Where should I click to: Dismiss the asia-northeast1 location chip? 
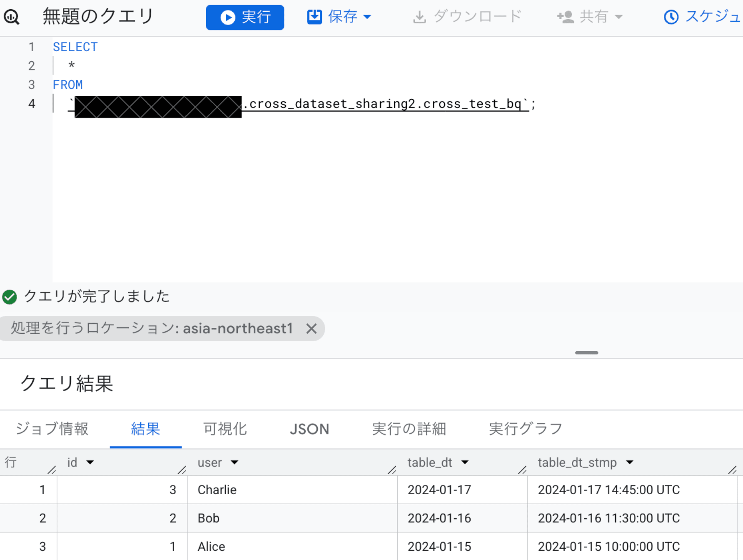312,329
